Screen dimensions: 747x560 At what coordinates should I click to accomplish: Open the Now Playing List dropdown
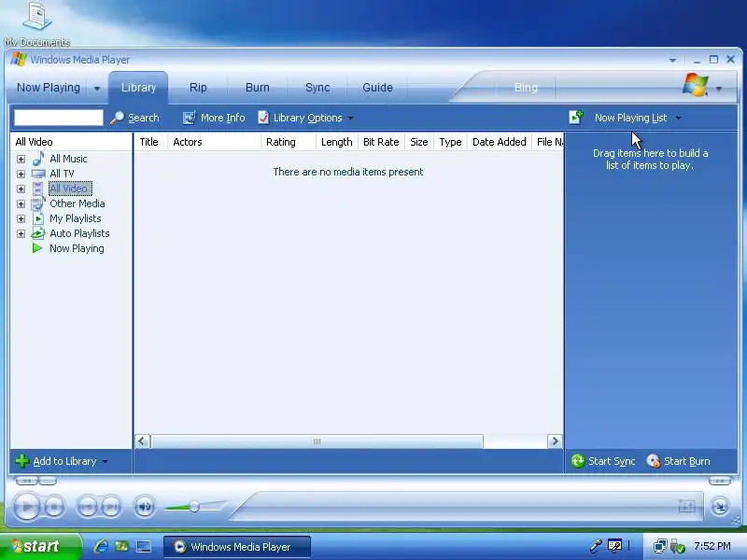[638, 118]
